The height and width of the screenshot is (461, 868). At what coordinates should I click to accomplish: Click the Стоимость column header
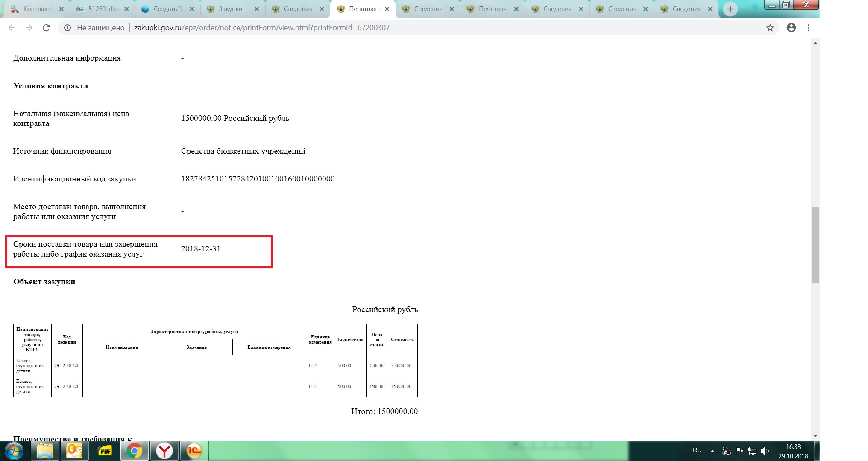(x=402, y=339)
